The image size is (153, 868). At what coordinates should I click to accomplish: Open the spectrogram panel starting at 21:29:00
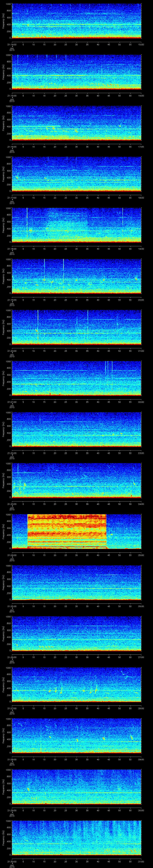tap(77, 786)
